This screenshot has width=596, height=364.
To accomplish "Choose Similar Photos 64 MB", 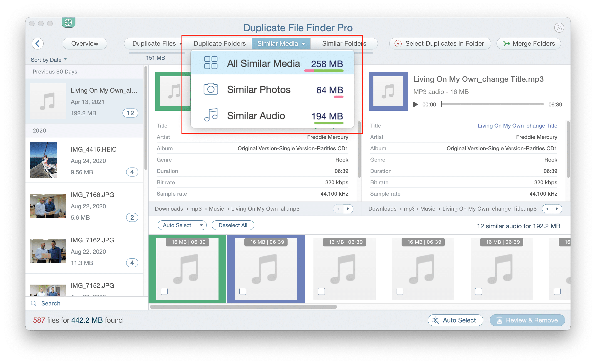I will click(272, 89).
